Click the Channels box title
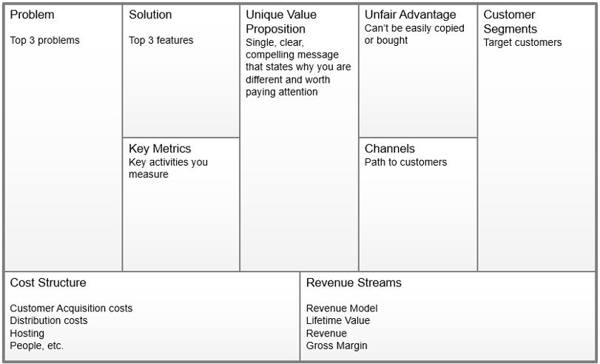Viewport: 600px width, 364px height. pos(390,149)
